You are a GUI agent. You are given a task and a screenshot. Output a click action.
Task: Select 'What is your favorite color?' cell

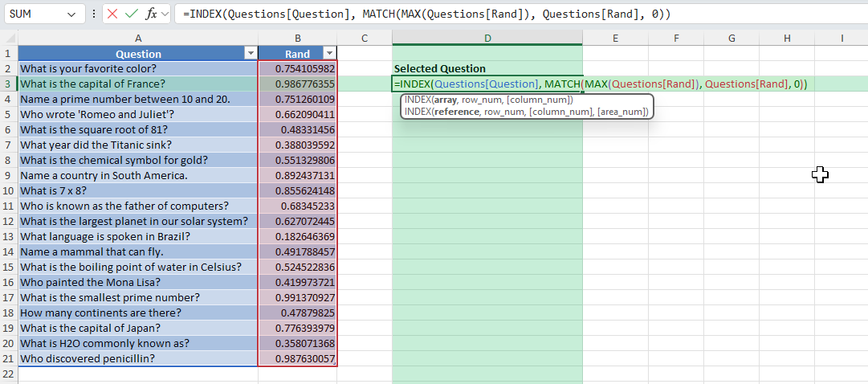pyautogui.click(x=138, y=69)
